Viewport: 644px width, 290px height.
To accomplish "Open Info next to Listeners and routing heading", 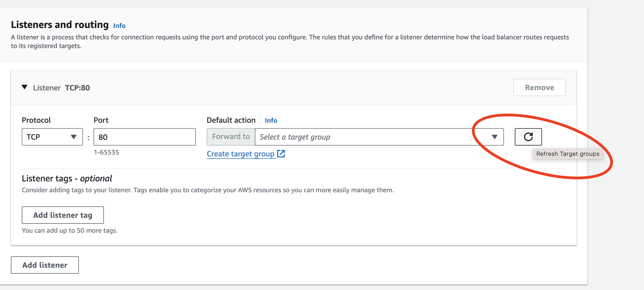I will coord(119,25).
